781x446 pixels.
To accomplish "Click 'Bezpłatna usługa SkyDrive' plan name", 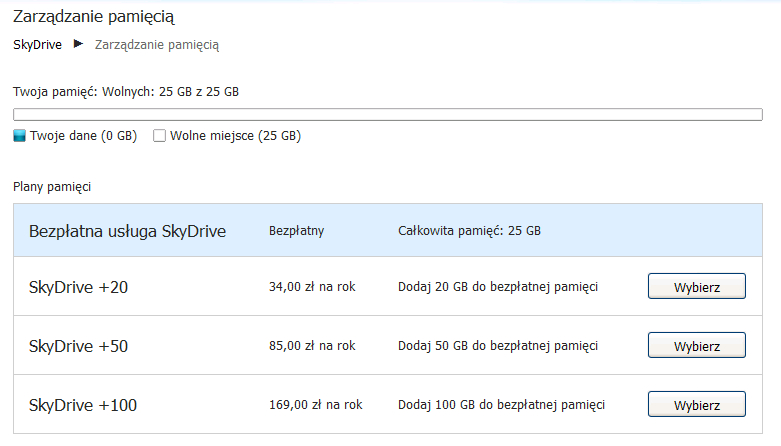I will click(x=128, y=231).
